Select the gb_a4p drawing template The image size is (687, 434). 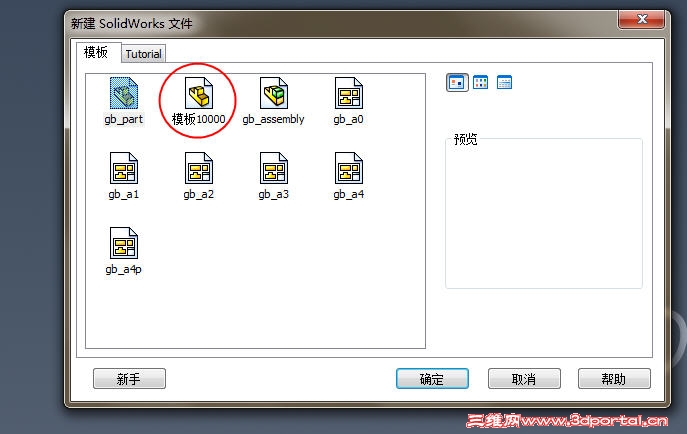coord(124,243)
